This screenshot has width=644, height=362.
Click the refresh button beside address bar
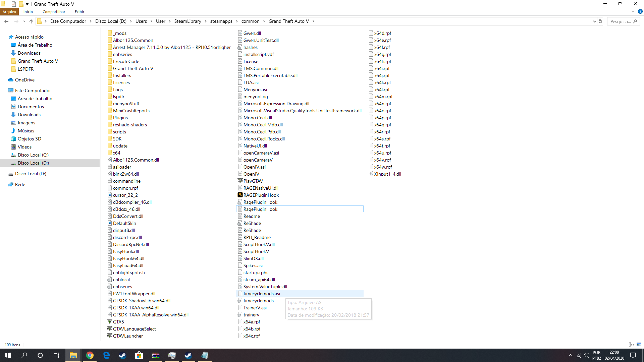[x=600, y=21]
